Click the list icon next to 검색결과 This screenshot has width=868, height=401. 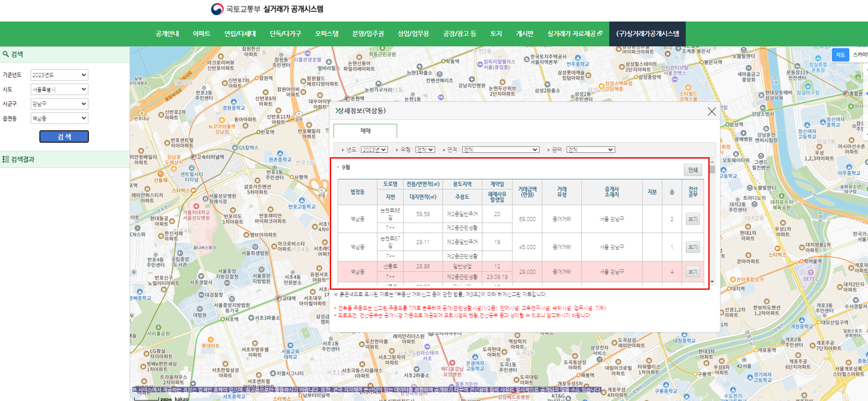[x=6, y=159]
